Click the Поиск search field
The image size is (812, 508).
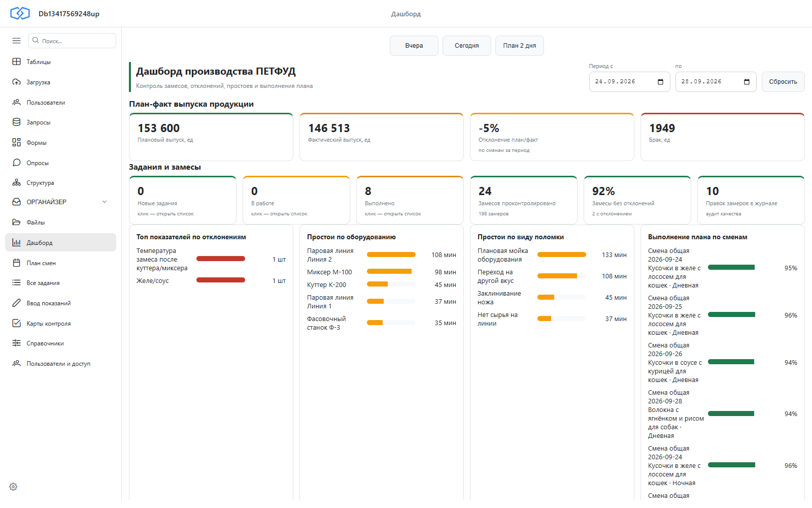(72, 41)
